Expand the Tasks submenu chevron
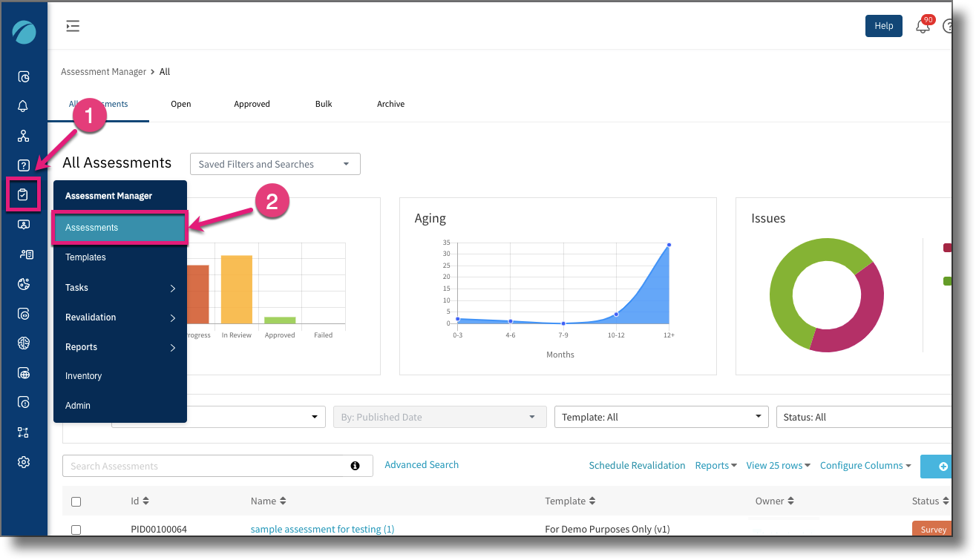The image size is (976, 560). (171, 288)
